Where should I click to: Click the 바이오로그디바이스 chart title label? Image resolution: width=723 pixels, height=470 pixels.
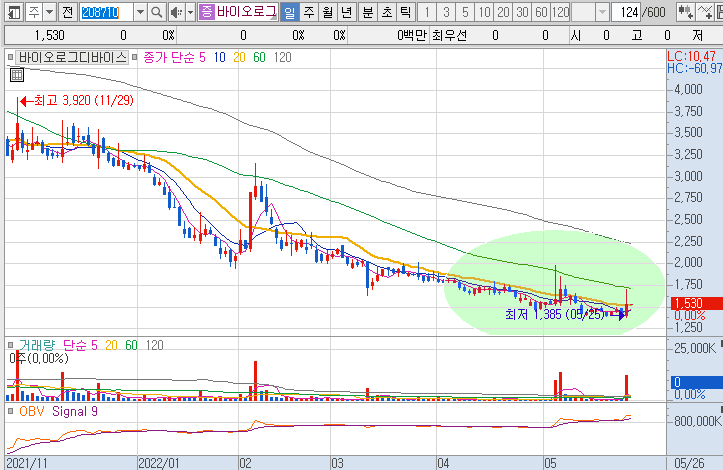[x=72, y=57]
